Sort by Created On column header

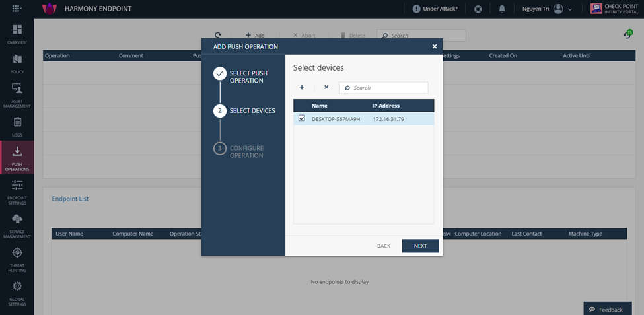pyautogui.click(x=503, y=55)
